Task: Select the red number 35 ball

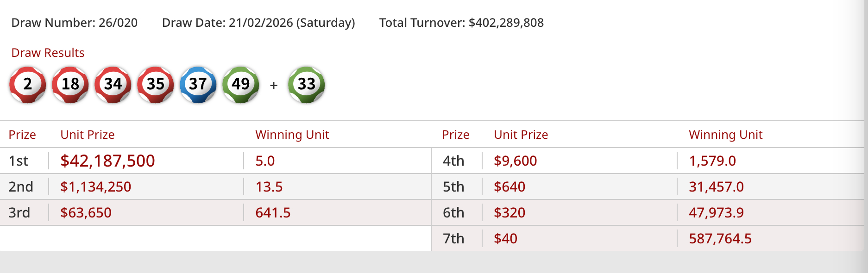Action: pos(156,84)
